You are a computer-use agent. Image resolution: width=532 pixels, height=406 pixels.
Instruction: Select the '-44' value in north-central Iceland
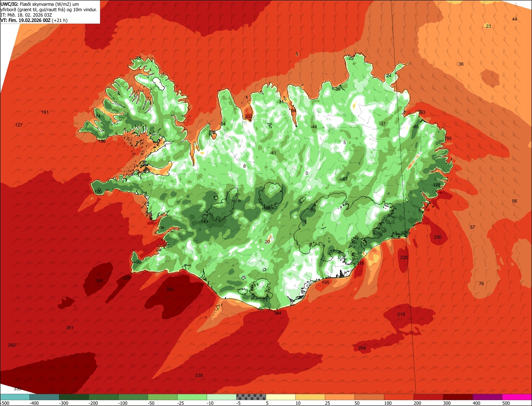pos(313,127)
